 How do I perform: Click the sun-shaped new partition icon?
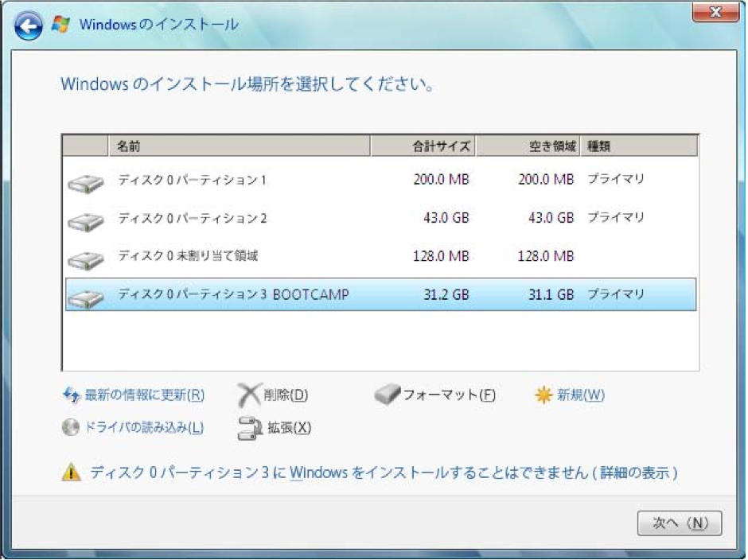click(543, 395)
